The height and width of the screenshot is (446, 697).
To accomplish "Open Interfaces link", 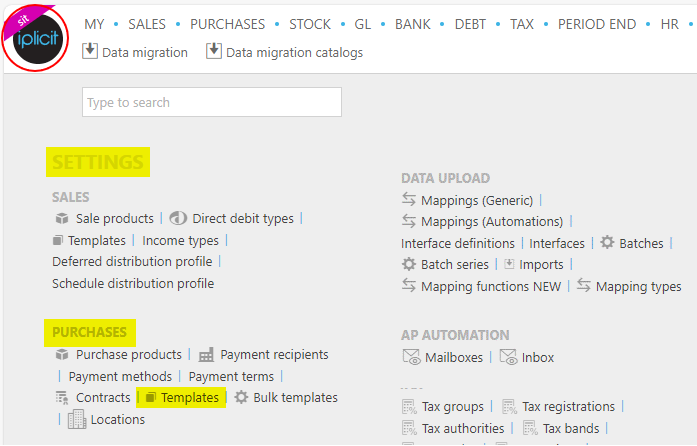I will (x=557, y=243).
